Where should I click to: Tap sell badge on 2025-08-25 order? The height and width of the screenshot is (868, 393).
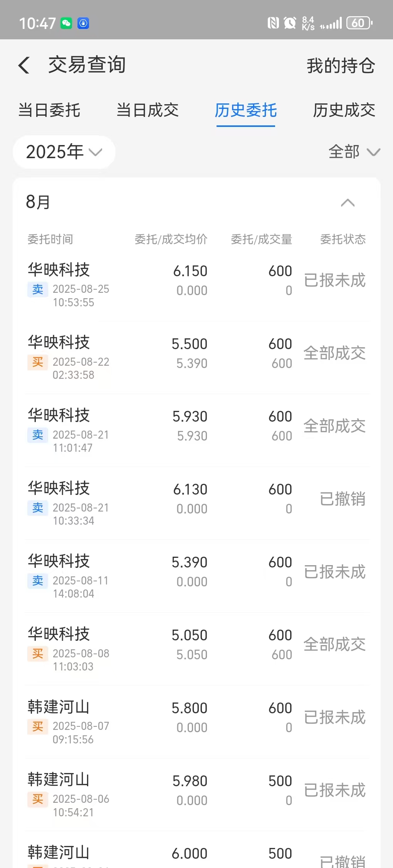[38, 289]
